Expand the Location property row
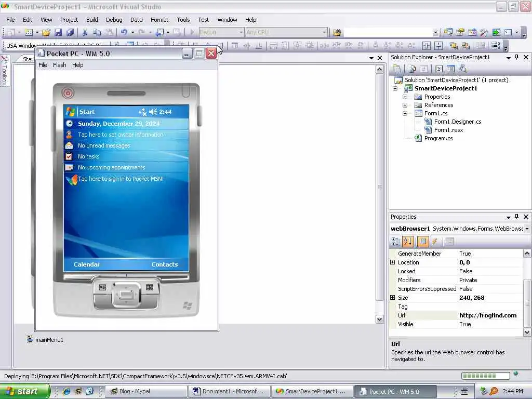 [x=393, y=262]
